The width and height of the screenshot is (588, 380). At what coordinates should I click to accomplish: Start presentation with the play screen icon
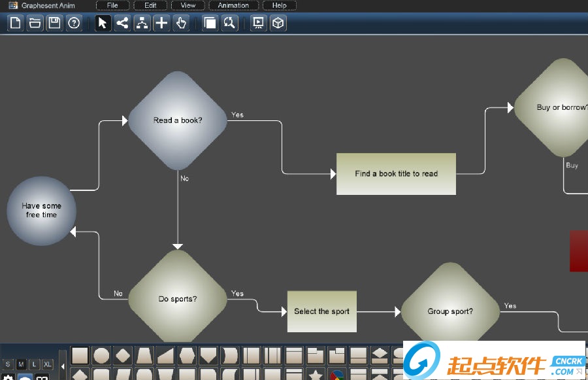258,23
